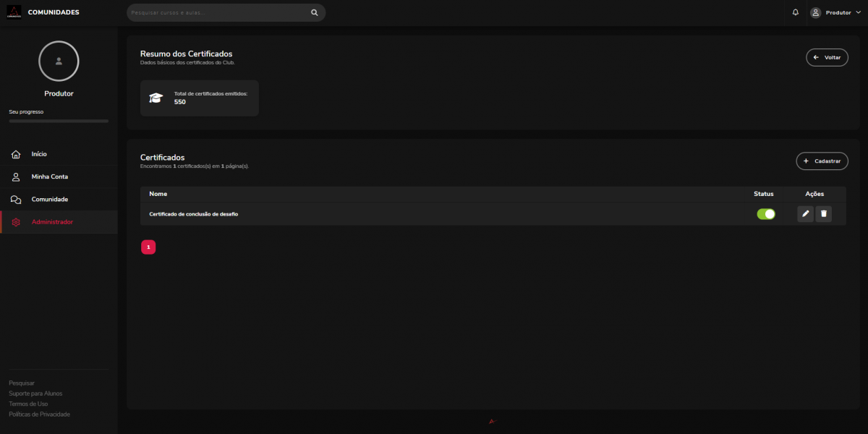The image size is (868, 434).
Task: Open the Termos de Uso link
Action: click(x=28, y=404)
